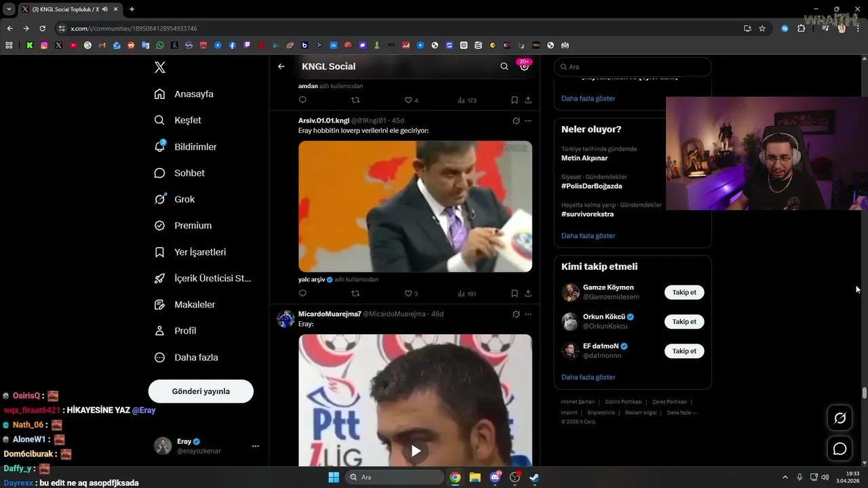Click Gönderi yayınla button
868x488 pixels.
point(201,391)
